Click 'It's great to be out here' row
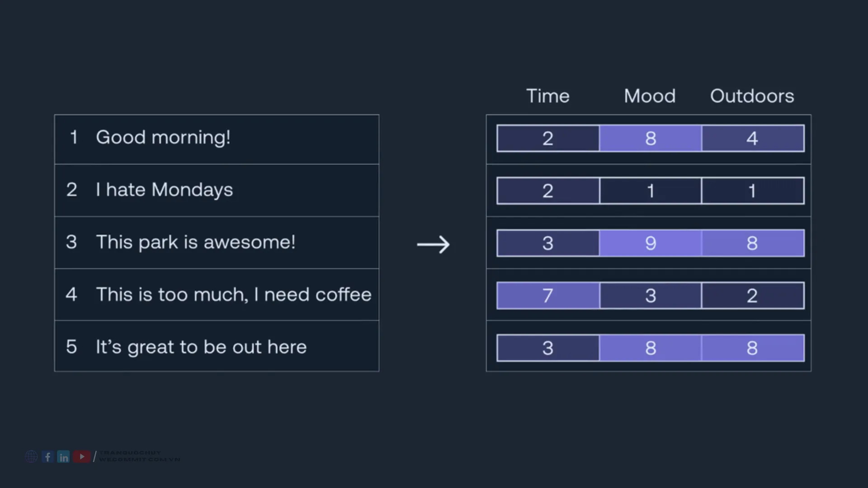This screenshot has width=868, height=488. (217, 346)
